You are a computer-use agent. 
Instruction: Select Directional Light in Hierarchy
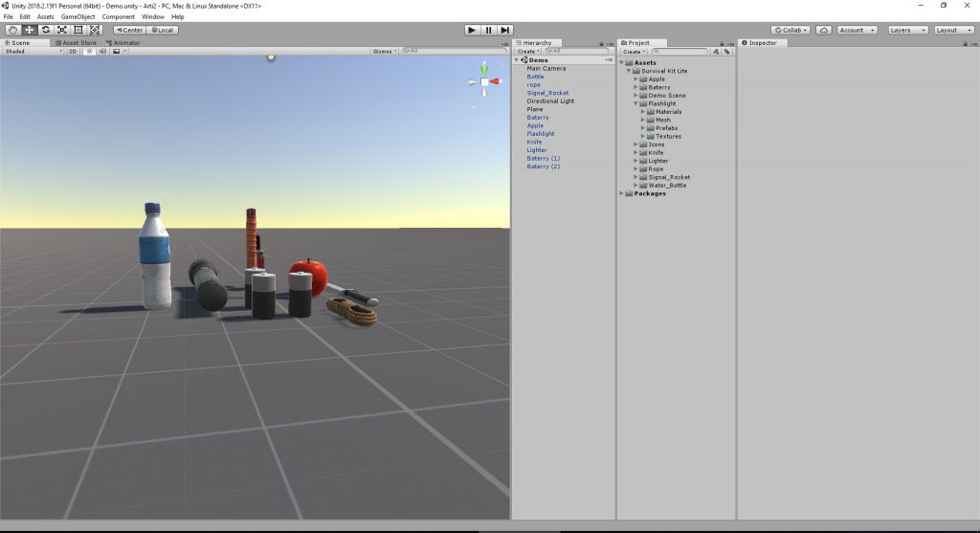tap(550, 101)
